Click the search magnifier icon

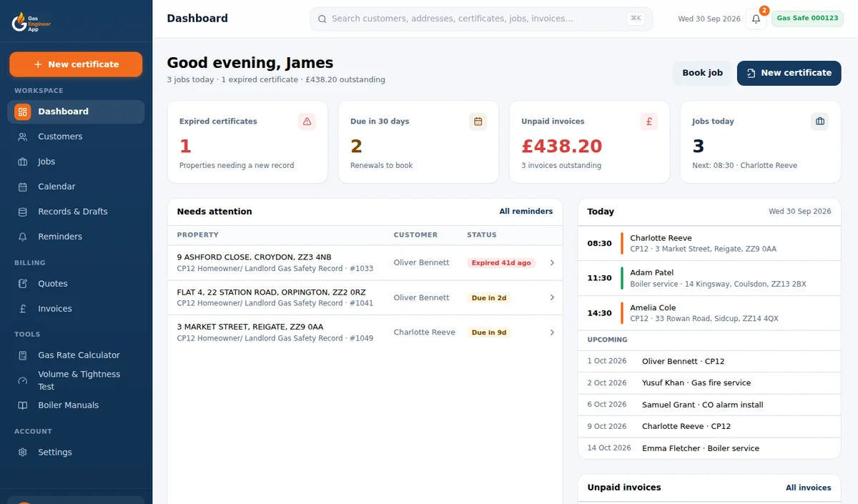coord(322,19)
